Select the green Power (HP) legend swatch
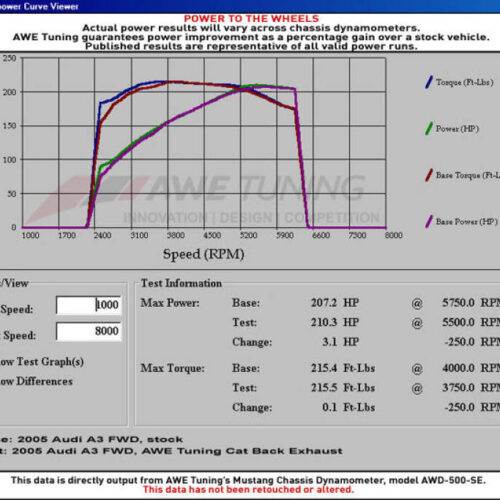The height and width of the screenshot is (500, 500). tap(429, 129)
